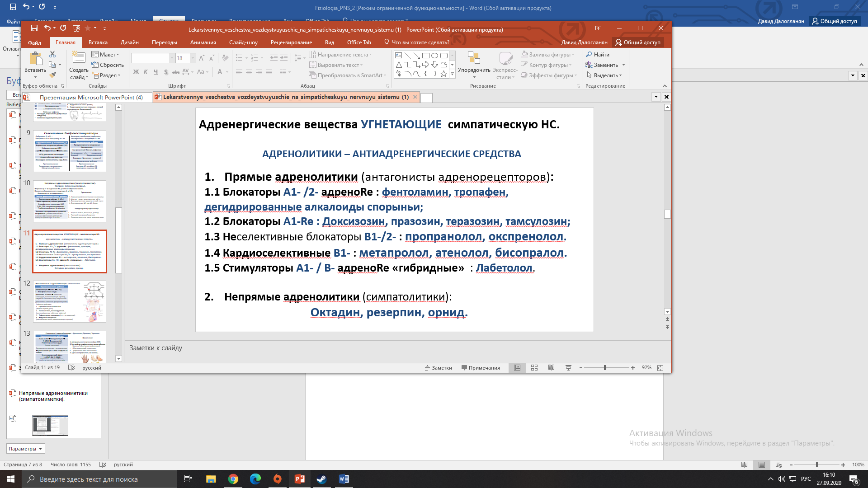Image resolution: width=868 pixels, height=488 pixels.
Task: Click the 'Что вы хотите сделать?' search box
Action: click(417, 42)
